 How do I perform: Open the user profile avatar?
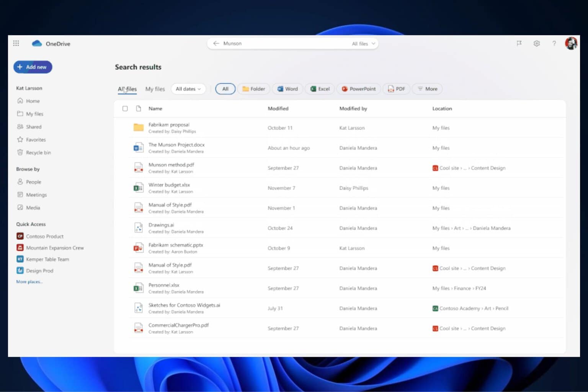[571, 43]
